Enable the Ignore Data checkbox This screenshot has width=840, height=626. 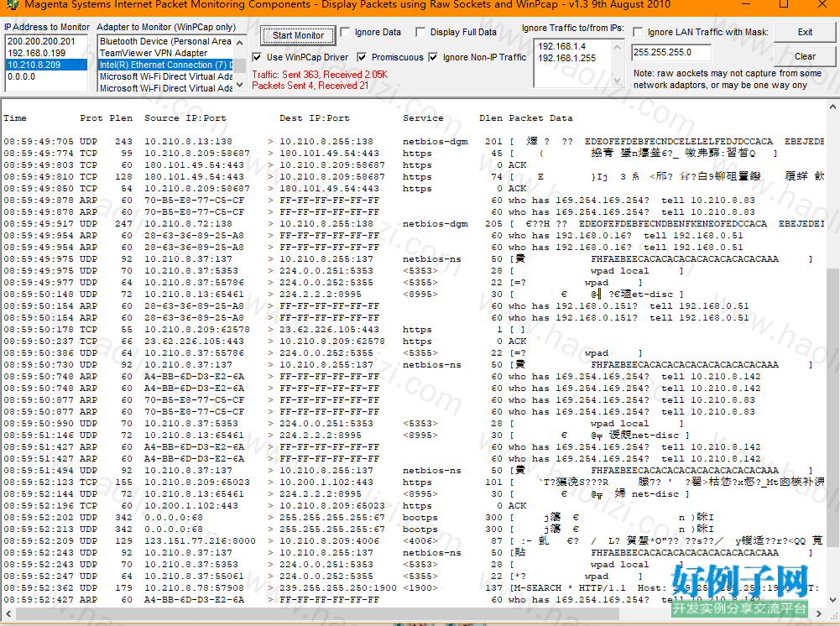346,32
